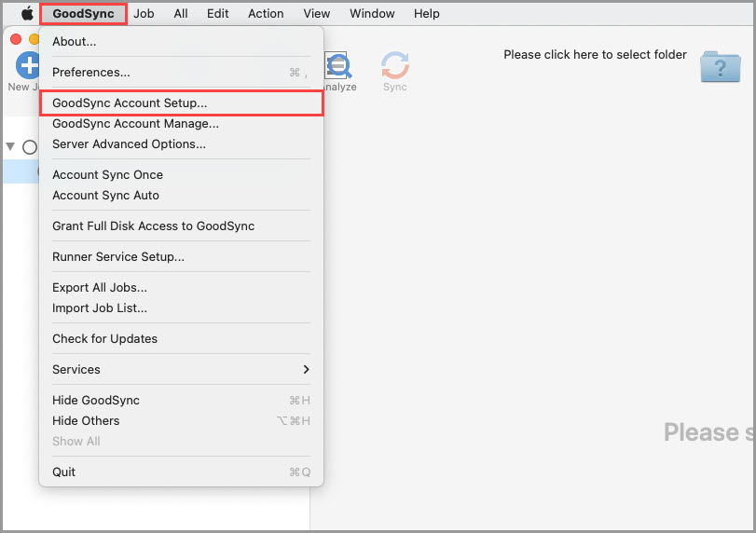
Task: Collapse the job group triangle in sidebar
Action: click(10, 146)
